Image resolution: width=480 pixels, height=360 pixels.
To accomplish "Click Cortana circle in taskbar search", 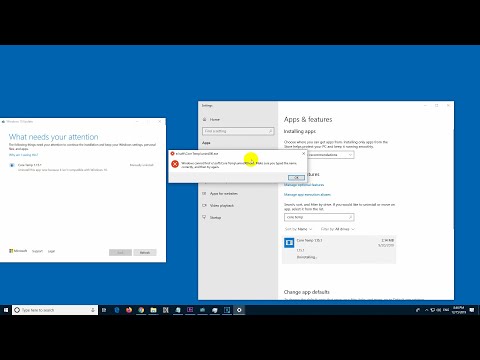I will pyautogui.click(x=17, y=310).
